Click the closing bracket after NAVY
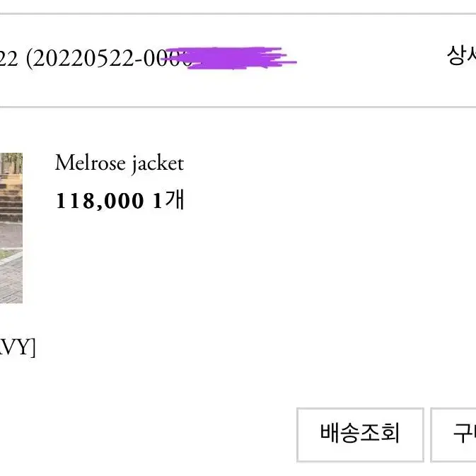This screenshot has height=476, width=476. [33, 347]
